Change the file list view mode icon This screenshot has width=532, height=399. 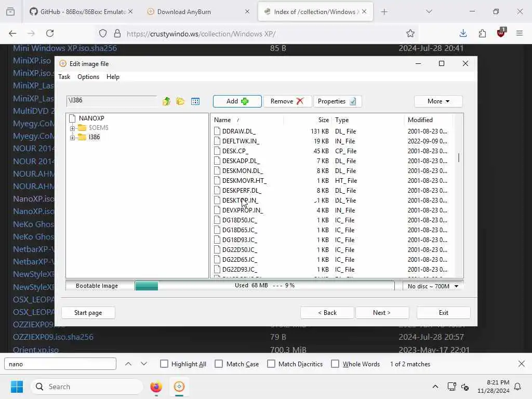(x=195, y=101)
